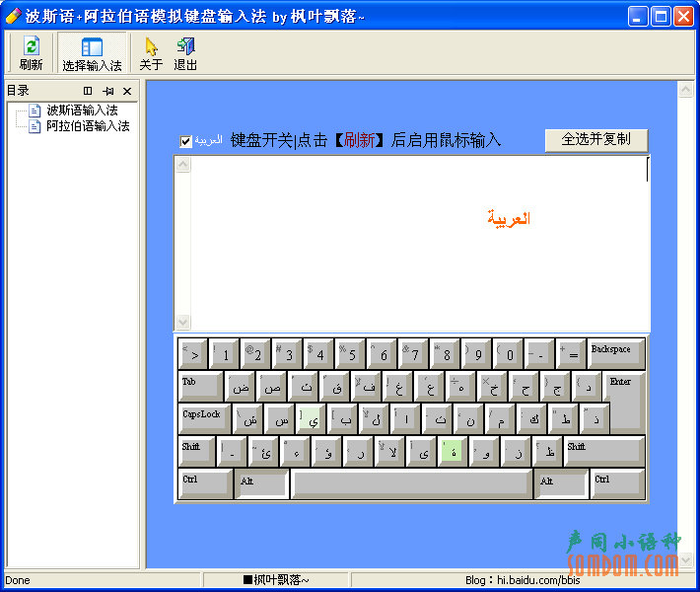Image resolution: width=700 pixels, height=592 pixels.
Task: Click the س Arabic letter key
Action: coord(279,418)
